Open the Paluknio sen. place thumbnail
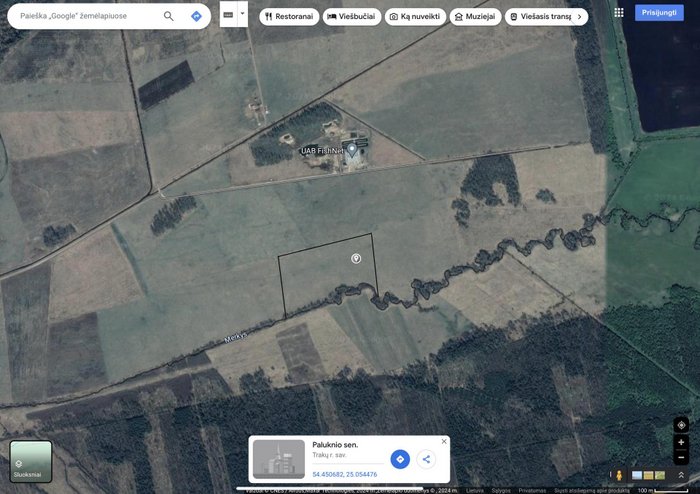The image size is (700, 494). coord(279,459)
